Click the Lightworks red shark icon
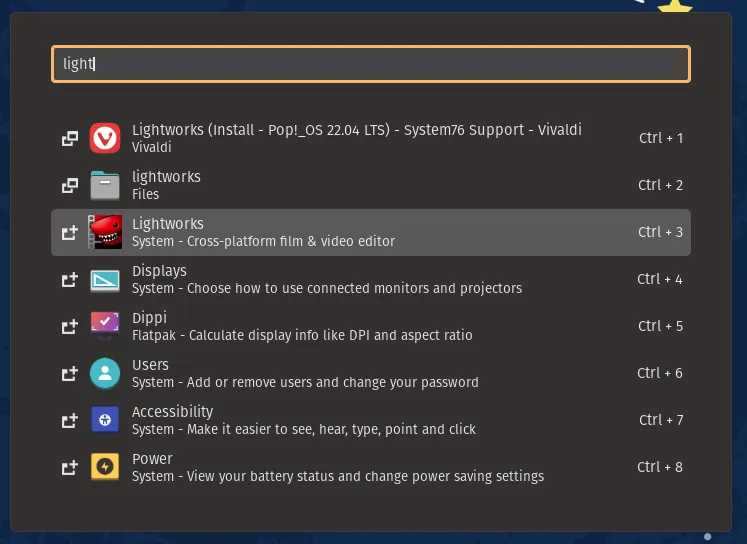 point(105,232)
